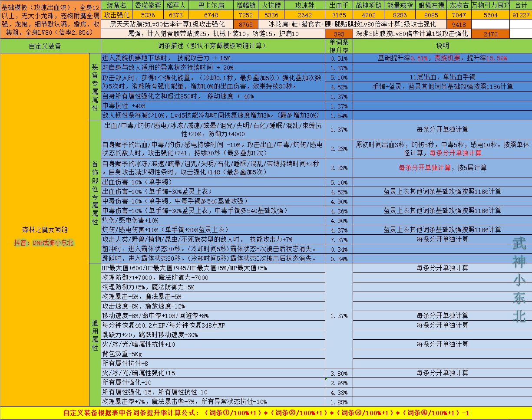Click the value 7047 under 宠物右

pos(459,15)
